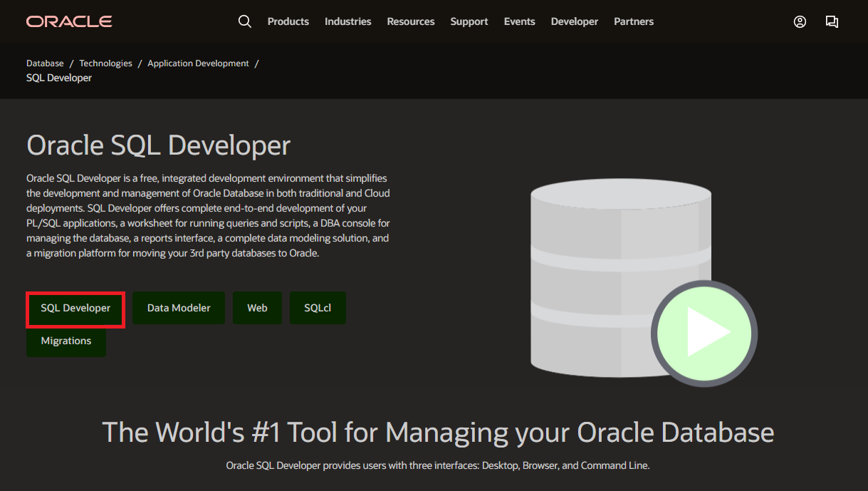868x491 pixels.
Task: Go to Technologies breadcrumb
Action: pos(105,63)
